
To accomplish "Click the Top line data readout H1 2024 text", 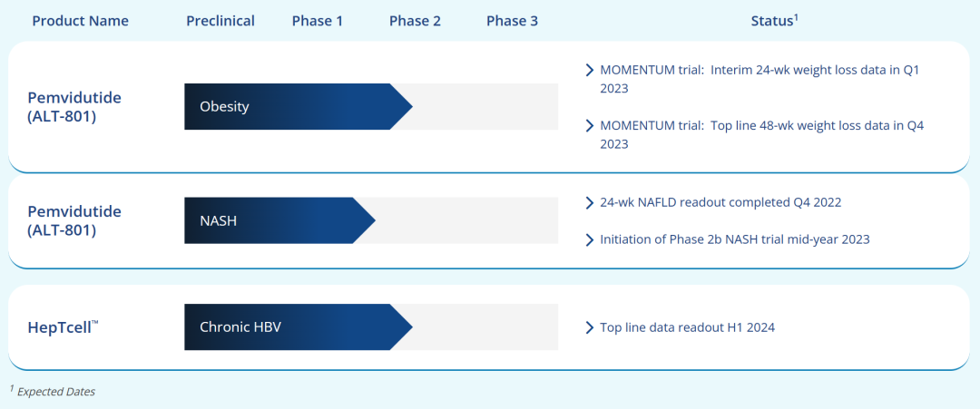I will pos(687,327).
